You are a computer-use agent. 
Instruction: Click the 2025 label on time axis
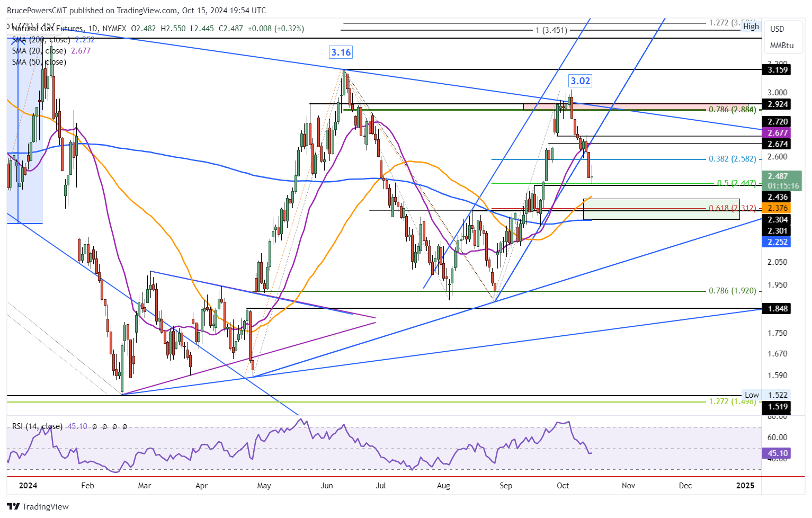pos(746,485)
